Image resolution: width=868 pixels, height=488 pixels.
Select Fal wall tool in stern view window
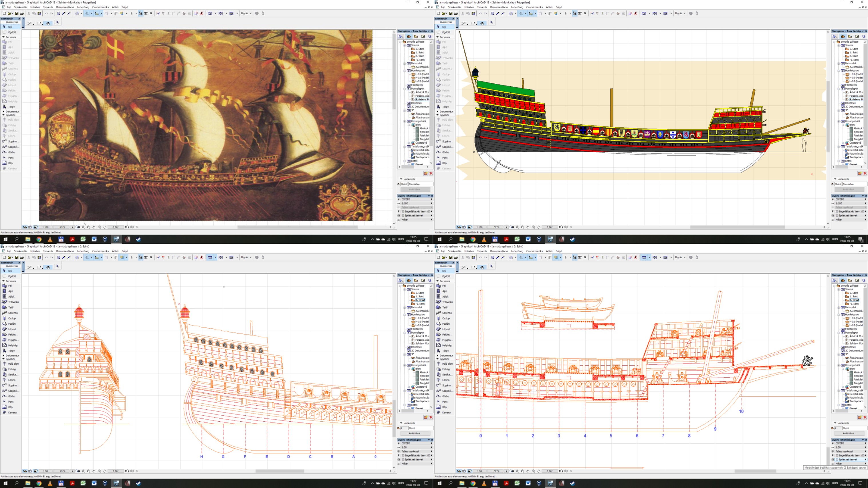(10, 286)
